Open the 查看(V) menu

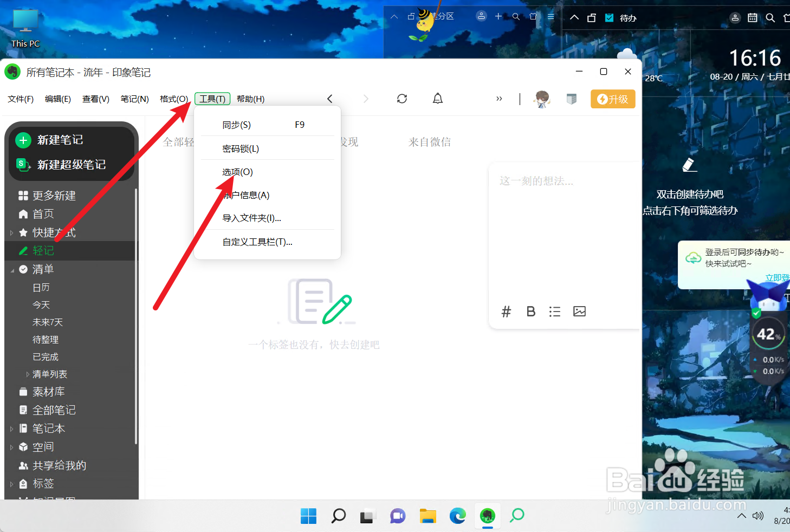coord(96,99)
